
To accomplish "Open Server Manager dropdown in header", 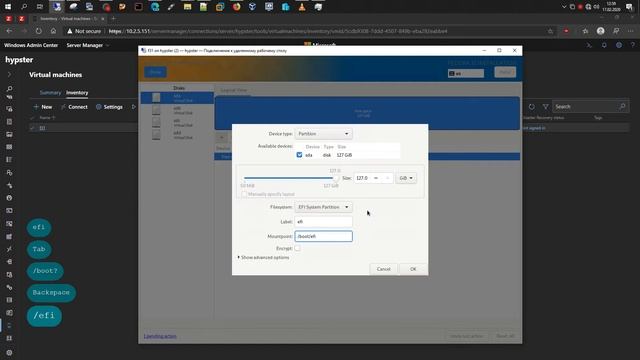I will pos(88,45).
